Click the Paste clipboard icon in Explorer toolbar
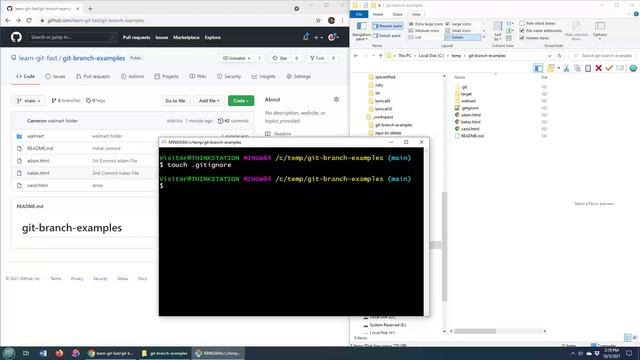 pyautogui.click(x=588, y=68)
